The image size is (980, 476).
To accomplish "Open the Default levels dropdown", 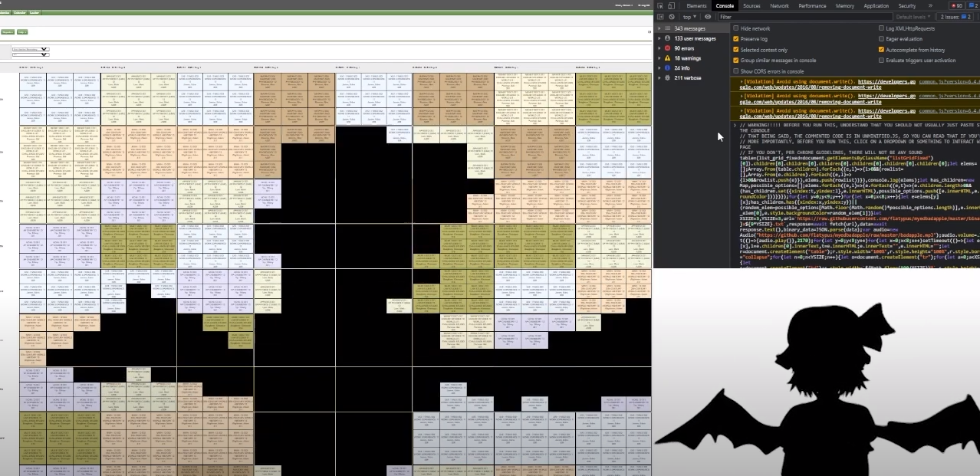I will click(x=915, y=17).
